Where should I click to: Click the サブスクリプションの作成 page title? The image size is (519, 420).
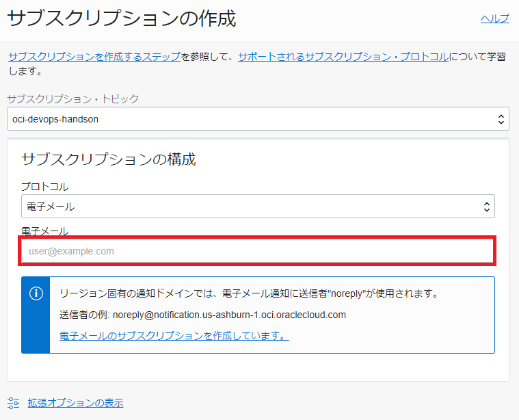(x=122, y=19)
